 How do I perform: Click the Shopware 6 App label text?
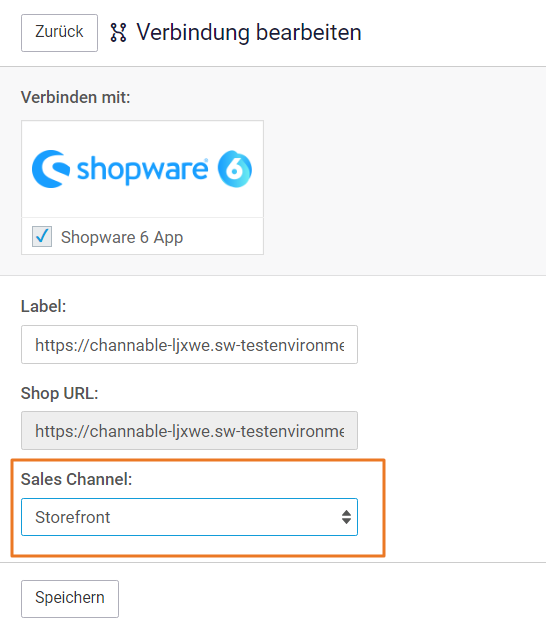(122, 237)
